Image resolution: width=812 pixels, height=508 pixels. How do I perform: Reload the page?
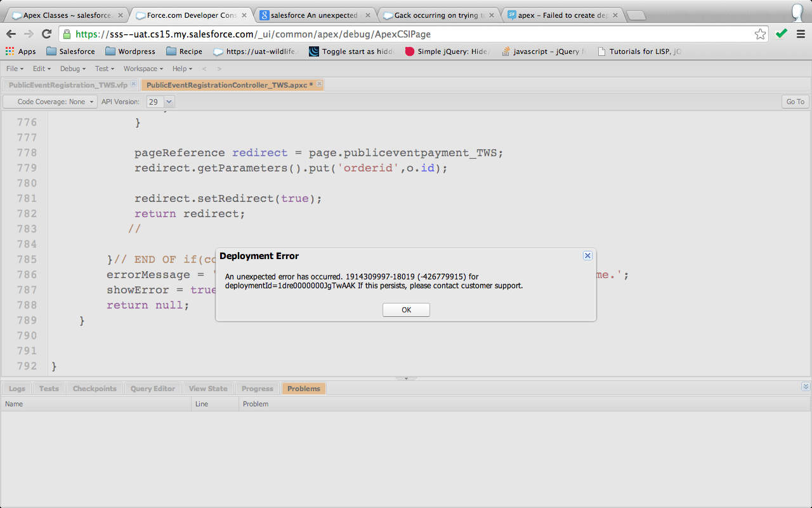pos(46,34)
